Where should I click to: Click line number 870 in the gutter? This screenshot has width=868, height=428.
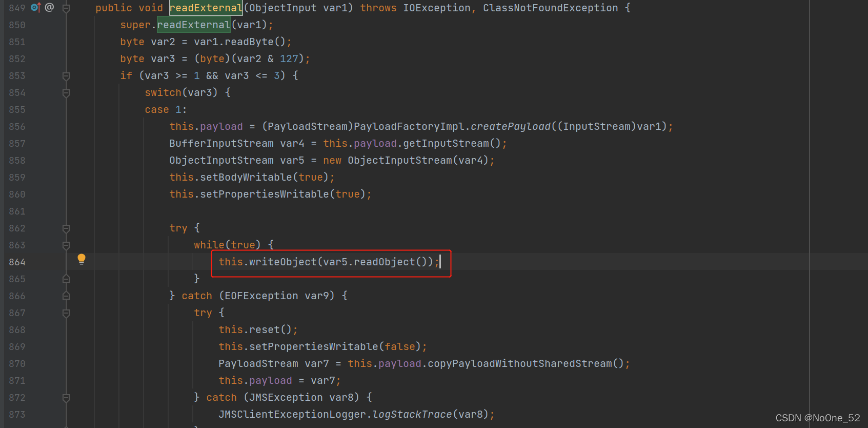[17, 364]
